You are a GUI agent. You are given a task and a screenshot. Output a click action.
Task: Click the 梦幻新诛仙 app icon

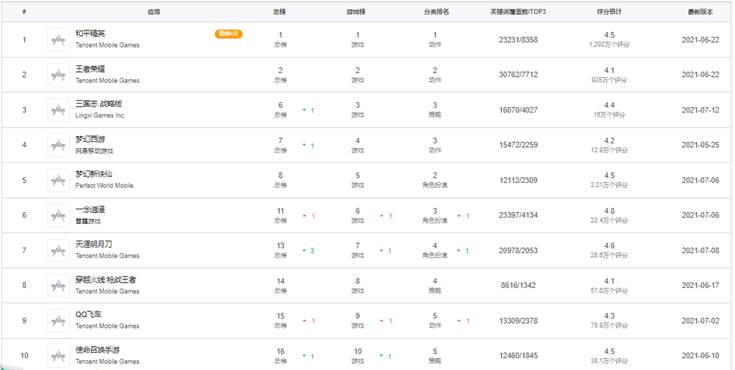point(58,181)
